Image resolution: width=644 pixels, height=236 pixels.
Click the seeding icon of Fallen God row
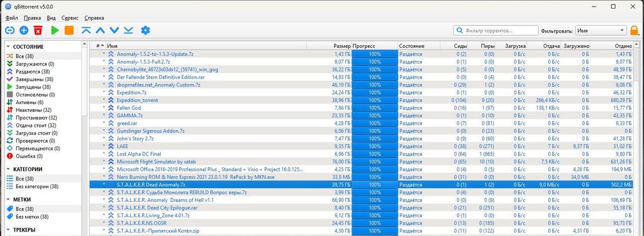111,108
